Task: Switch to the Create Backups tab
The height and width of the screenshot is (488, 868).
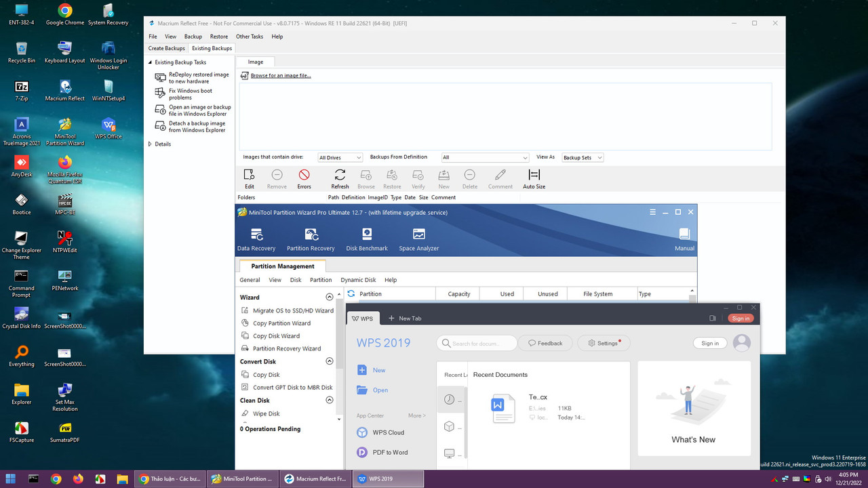Action: click(x=166, y=48)
